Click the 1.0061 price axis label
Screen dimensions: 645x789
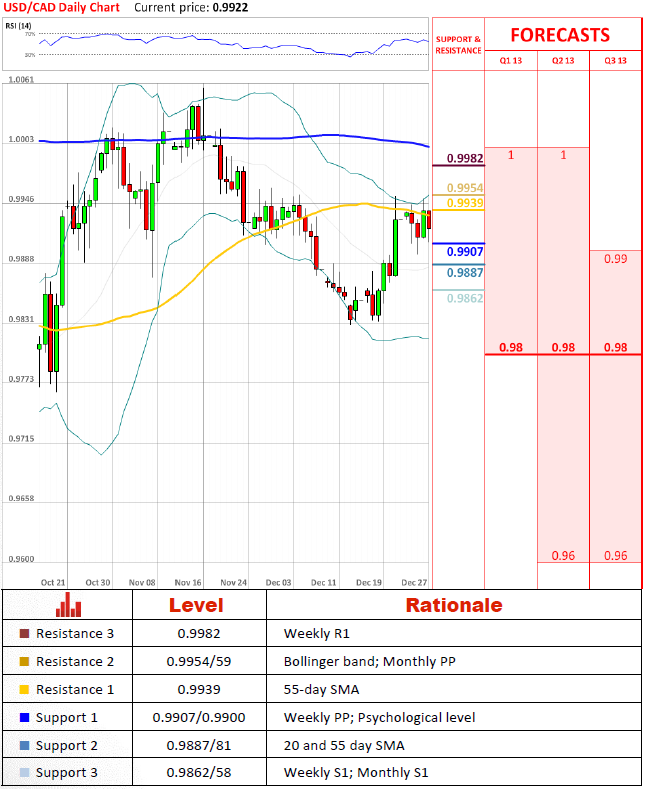click(x=21, y=80)
